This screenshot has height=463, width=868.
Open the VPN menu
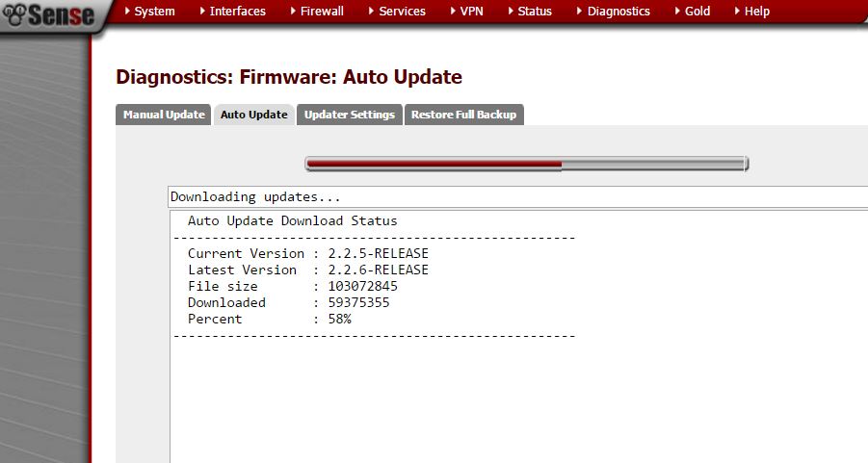466,11
